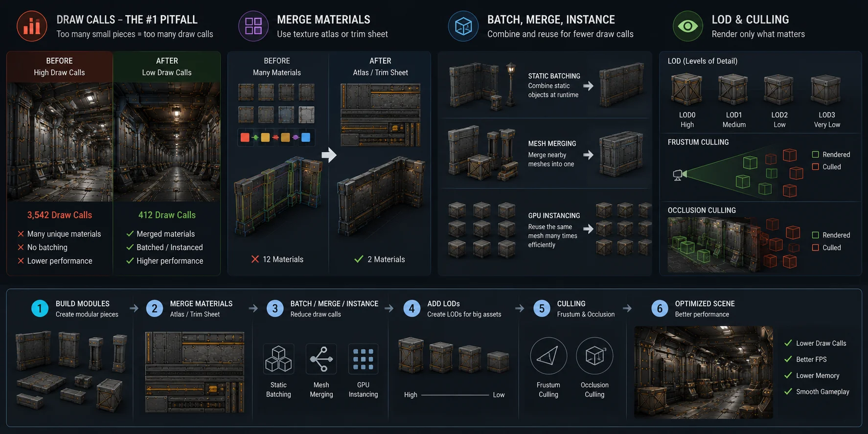The image size is (868, 434).
Task: Click the X beside Many unique materials
Action: (x=21, y=234)
